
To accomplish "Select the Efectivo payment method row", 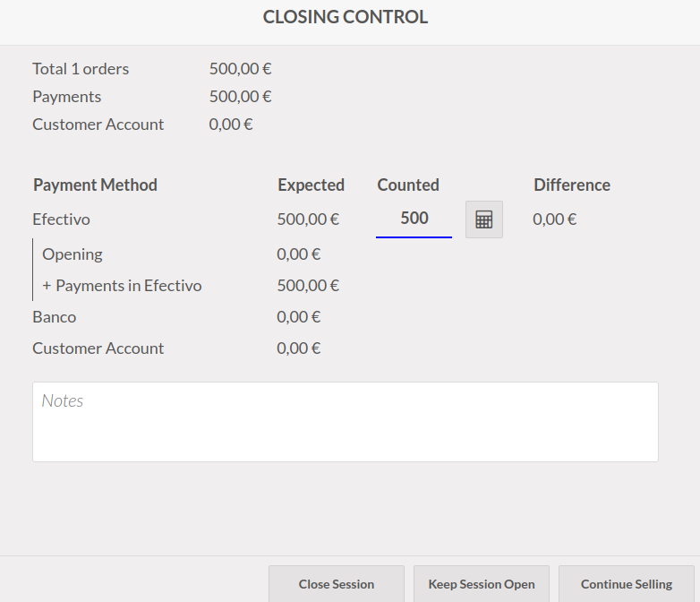I will (x=62, y=219).
